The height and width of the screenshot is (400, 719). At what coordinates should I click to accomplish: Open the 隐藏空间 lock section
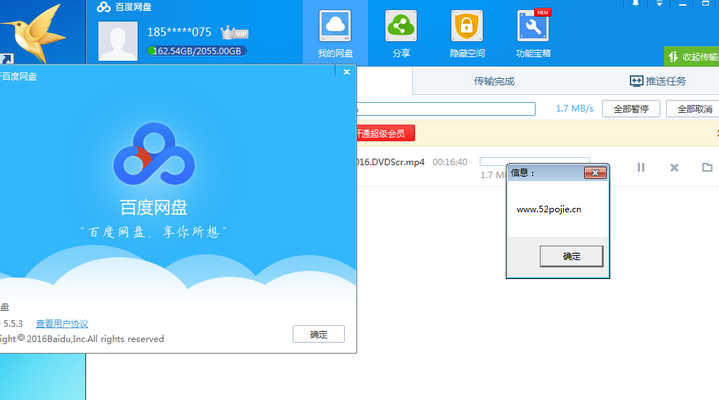point(467,34)
